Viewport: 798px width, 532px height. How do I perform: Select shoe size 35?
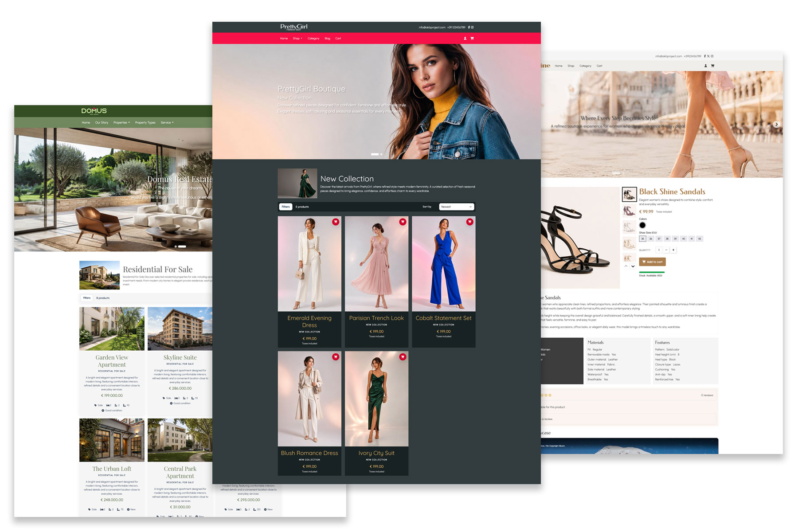pos(642,239)
